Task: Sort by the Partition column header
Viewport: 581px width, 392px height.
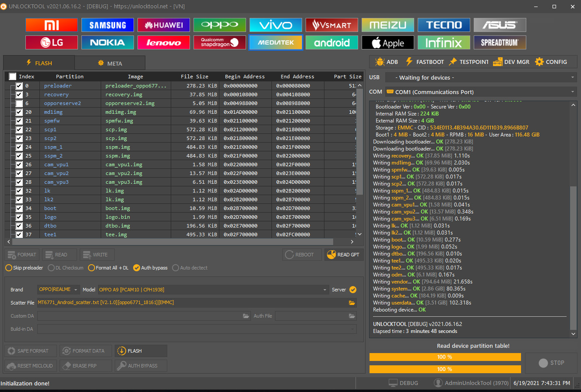Action: (x=70, y=77)
